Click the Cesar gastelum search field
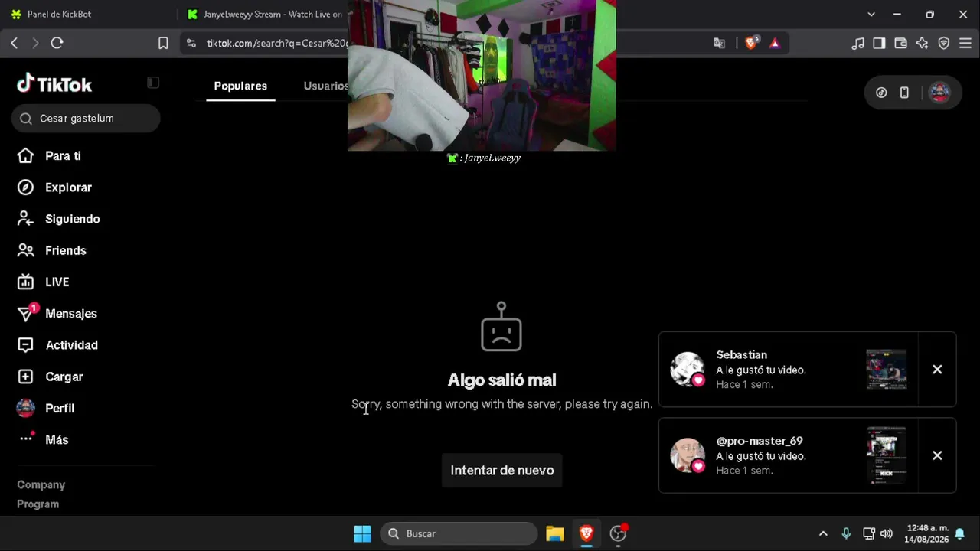 86,119
